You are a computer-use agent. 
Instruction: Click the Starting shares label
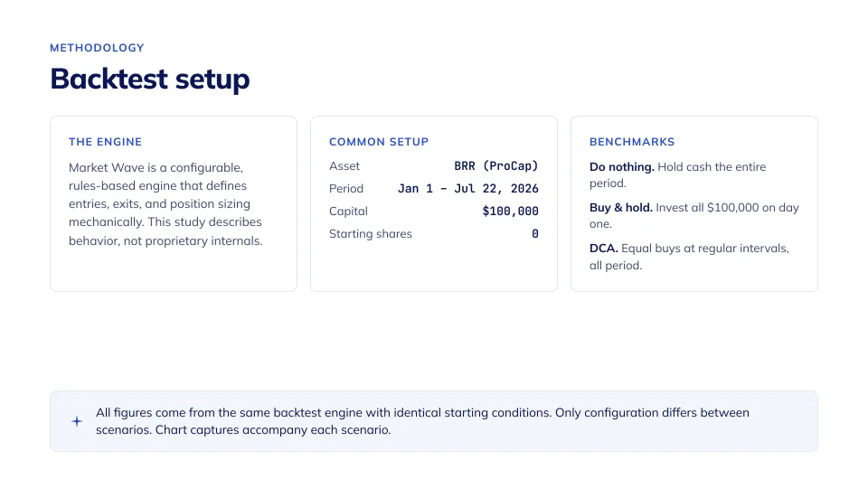point(371,234)
